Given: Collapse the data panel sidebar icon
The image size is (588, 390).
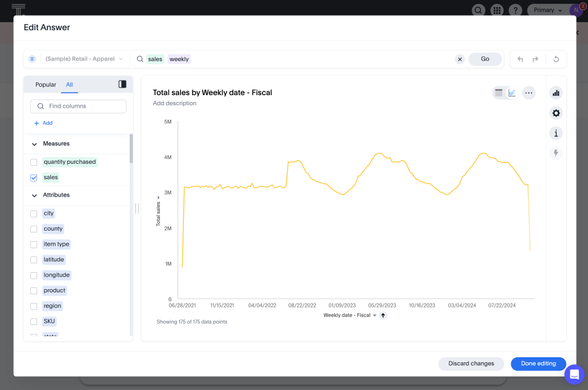Looking at the screenshot, I should click(x=122, y=84).
